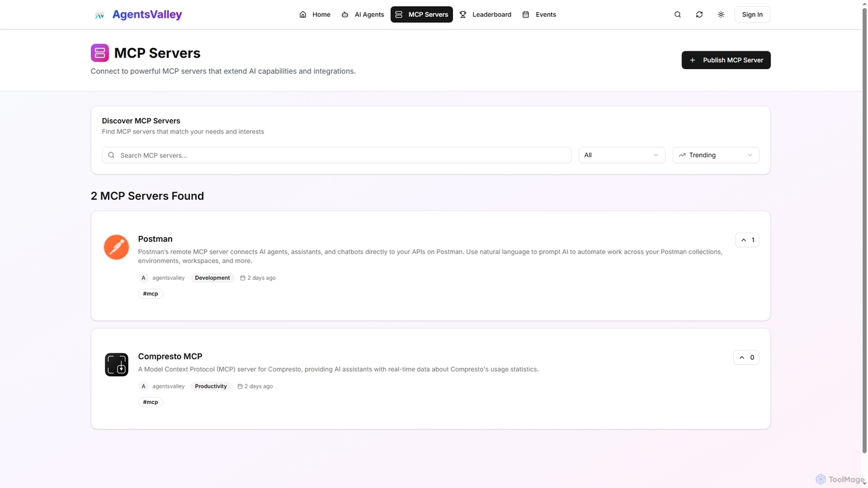The height and width of the screenshot is (488, 868).
Task: Click the Compresto MCP description text
Action: click(x=338, y=369)
